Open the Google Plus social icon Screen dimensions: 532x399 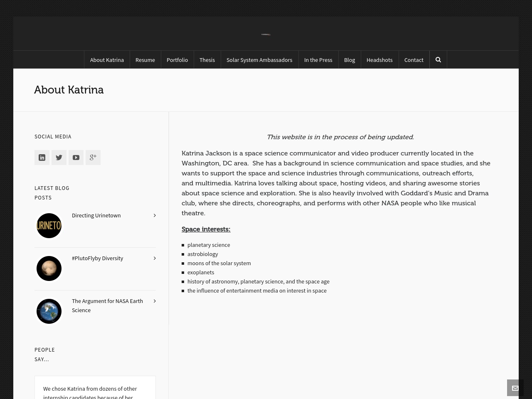click(x=93, y=158)
